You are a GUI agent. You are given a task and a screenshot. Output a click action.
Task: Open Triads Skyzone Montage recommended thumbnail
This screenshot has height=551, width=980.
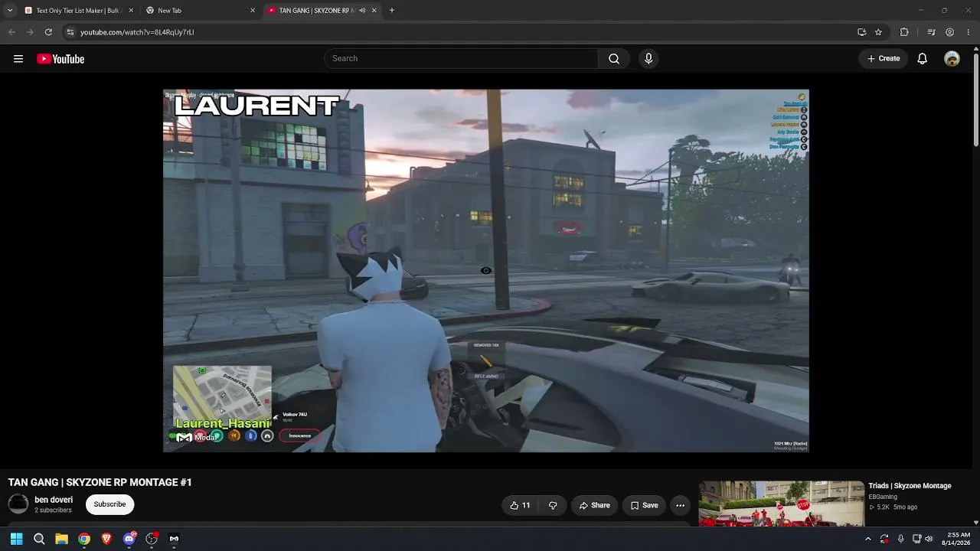tap(782, 504)
